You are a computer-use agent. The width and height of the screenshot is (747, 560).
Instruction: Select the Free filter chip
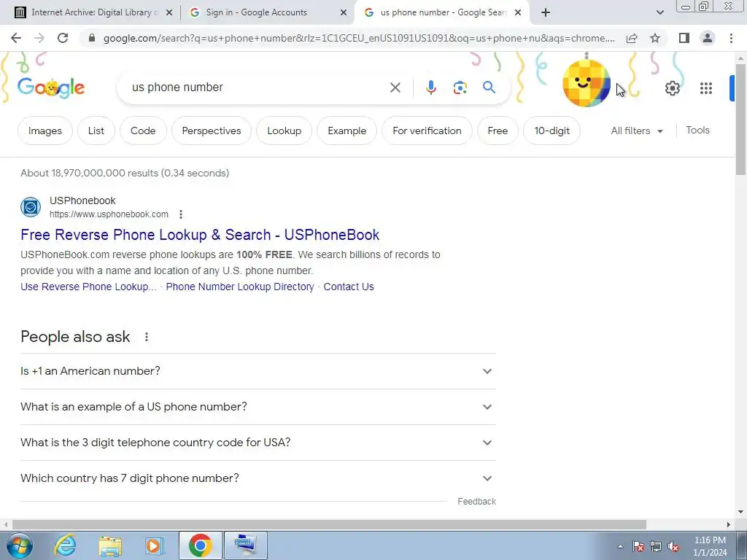[x=498, y=131]
